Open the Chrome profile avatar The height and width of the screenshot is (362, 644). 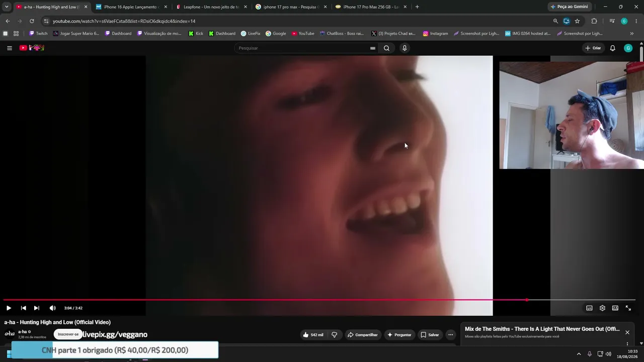point(624,21)
